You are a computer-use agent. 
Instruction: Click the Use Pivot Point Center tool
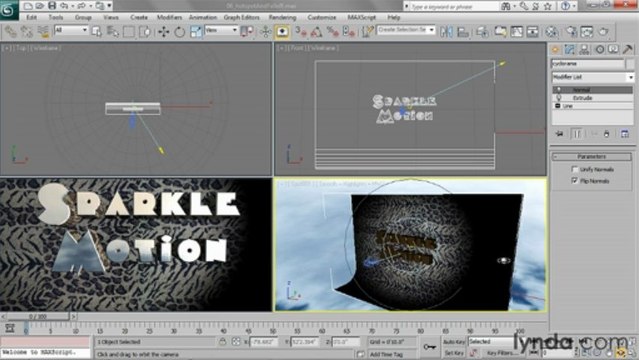pyautogui.click(x=247, y=31)
